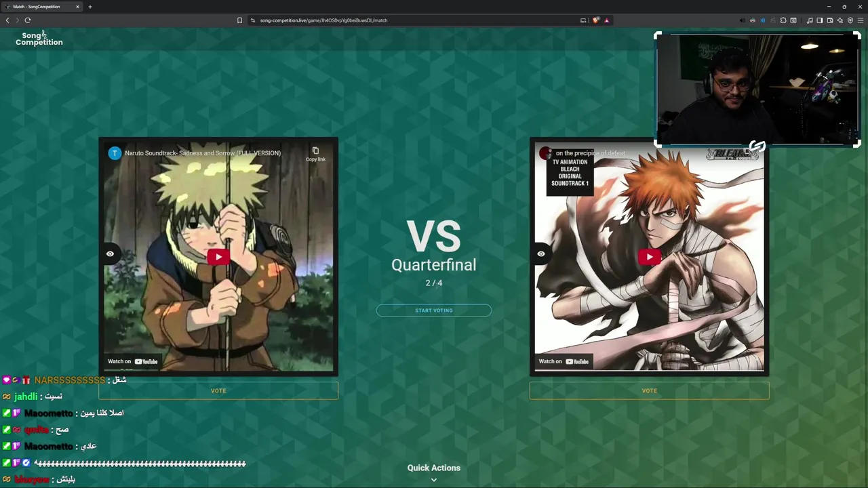The width and height of the screenshot is (868, 488).
Task: Open the Brave Wallet icon
Action: 830,20
